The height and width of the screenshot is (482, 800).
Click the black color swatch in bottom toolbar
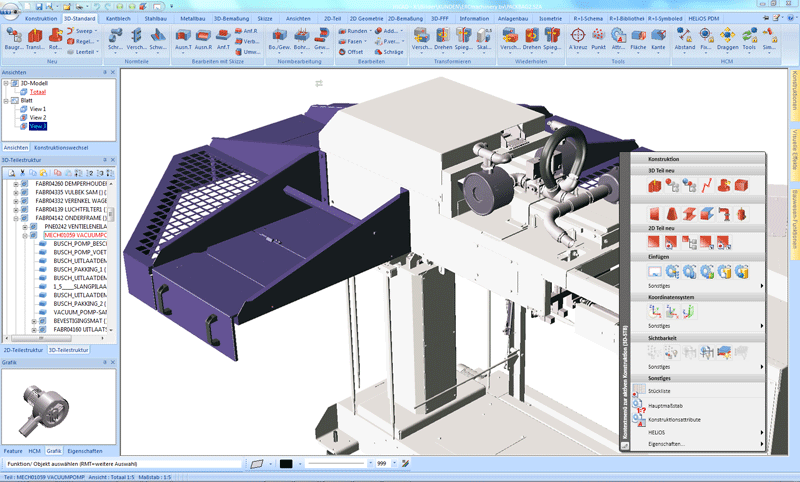[x=286, y=464]
